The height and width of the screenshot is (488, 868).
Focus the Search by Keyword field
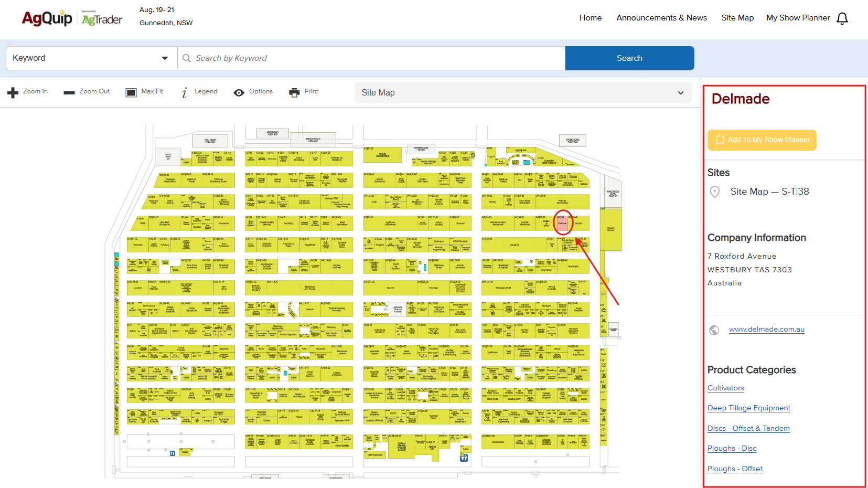tap(378, 58)
